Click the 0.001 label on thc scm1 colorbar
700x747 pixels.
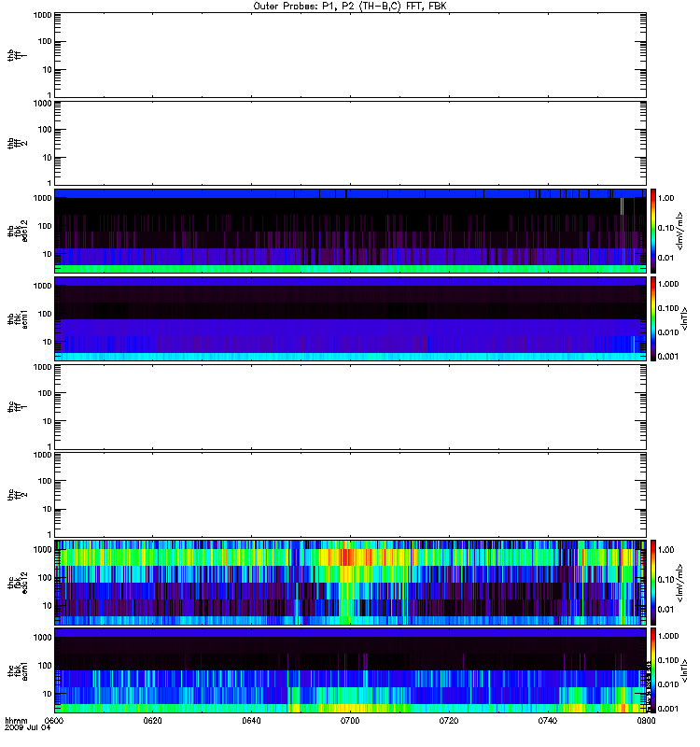click(x=668, y=709)
